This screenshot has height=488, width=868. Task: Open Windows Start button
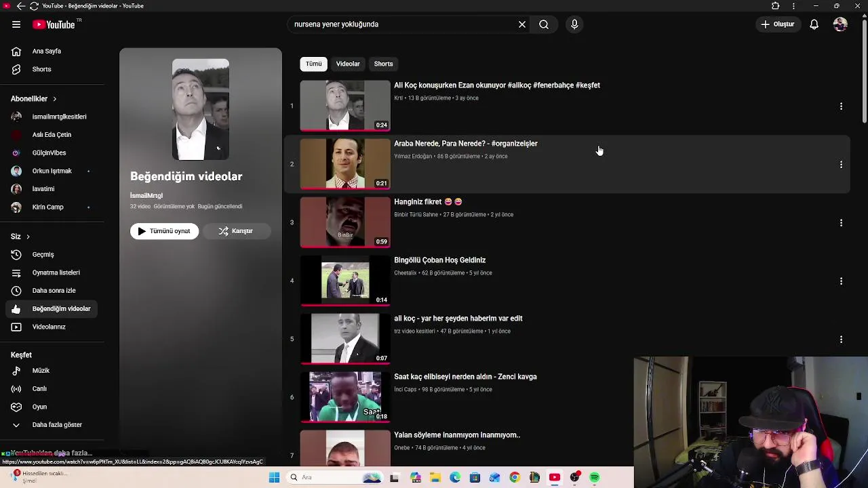pyautogui.click(x=274, y=478)
